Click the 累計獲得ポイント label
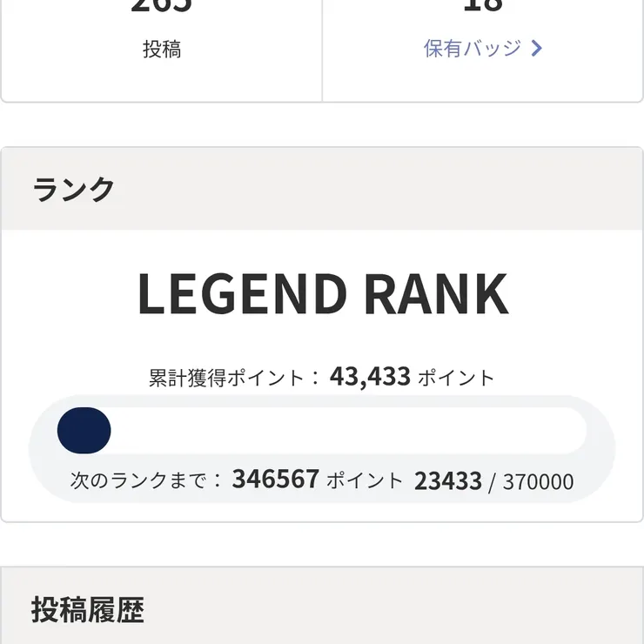Screen dimensions: 644x644 point(226,379)
